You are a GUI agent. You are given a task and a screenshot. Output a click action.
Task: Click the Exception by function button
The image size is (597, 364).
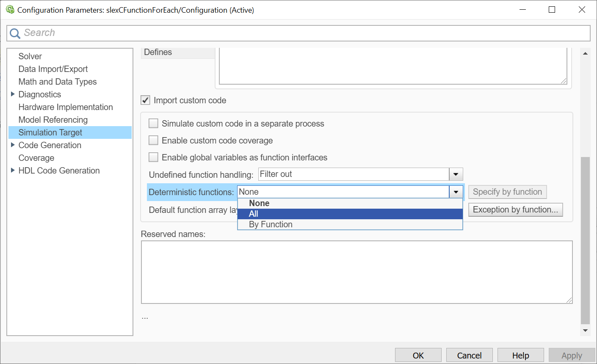click(515, 210)
